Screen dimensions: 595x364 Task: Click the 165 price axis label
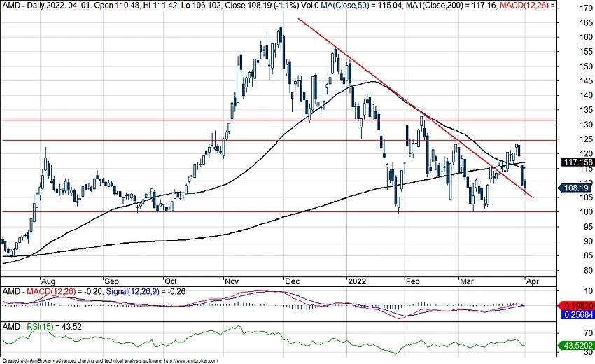(586, 23)
